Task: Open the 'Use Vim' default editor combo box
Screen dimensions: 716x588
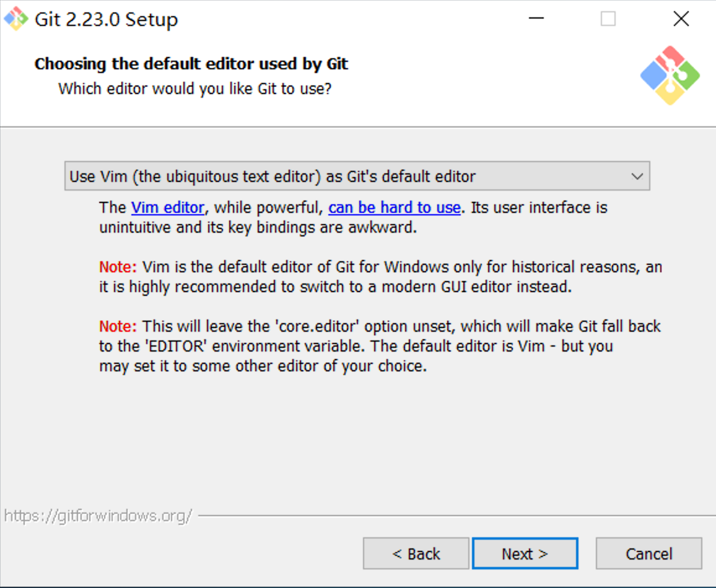Action: (x=357, y=176)
